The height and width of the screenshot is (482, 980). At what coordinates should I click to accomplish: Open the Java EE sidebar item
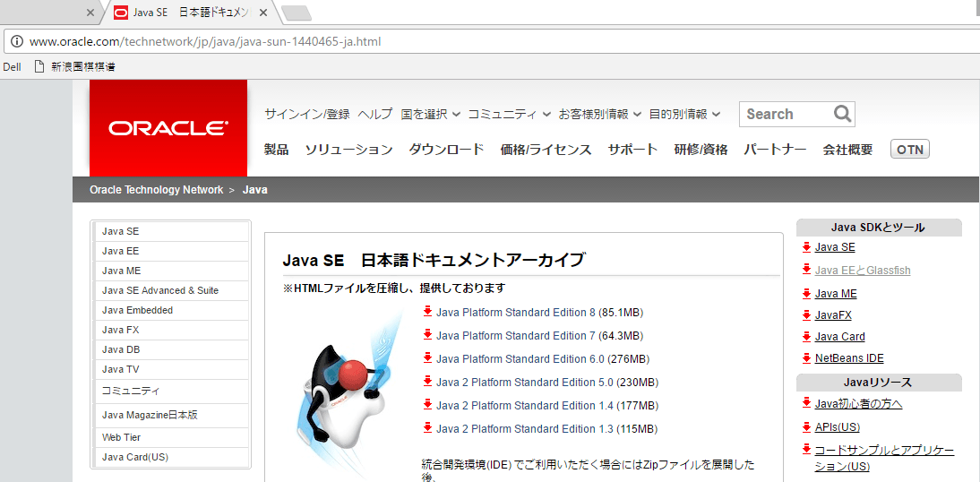point(171,251)
